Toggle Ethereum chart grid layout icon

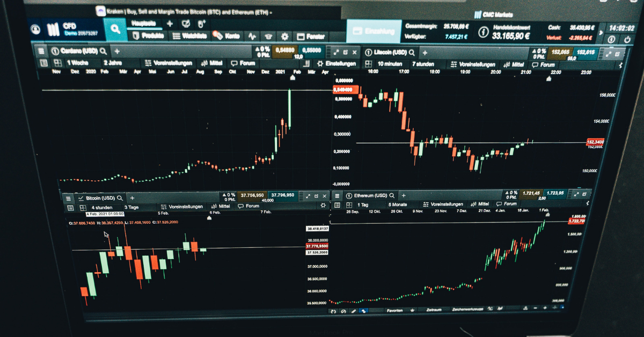pos(348,204)
